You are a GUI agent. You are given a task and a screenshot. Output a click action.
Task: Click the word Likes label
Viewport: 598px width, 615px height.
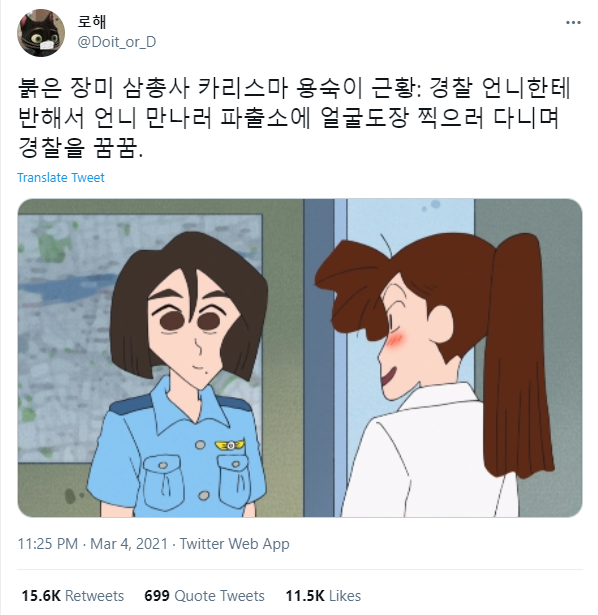point(345,595)
